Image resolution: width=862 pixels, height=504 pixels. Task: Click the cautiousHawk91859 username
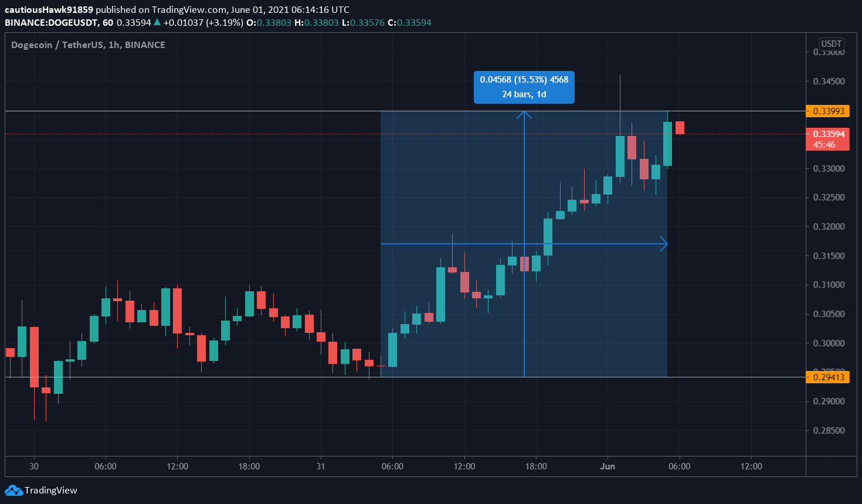49,9
